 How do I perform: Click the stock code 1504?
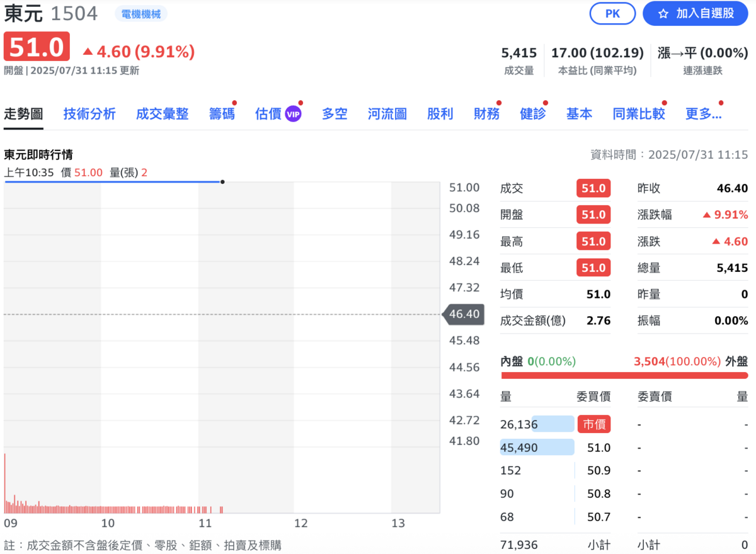coord(74,13)
